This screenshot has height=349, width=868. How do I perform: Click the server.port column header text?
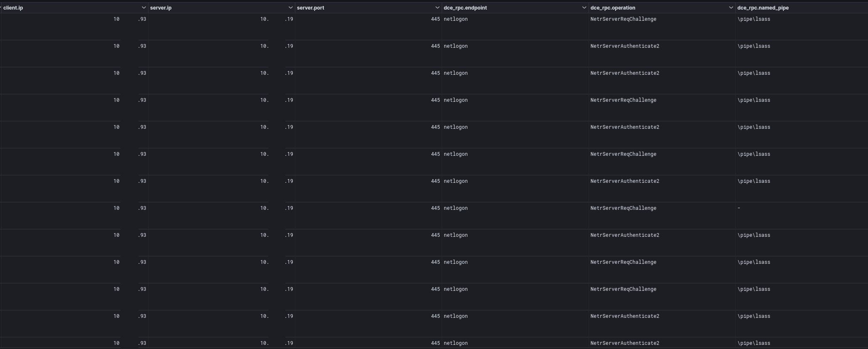point(310,8)
